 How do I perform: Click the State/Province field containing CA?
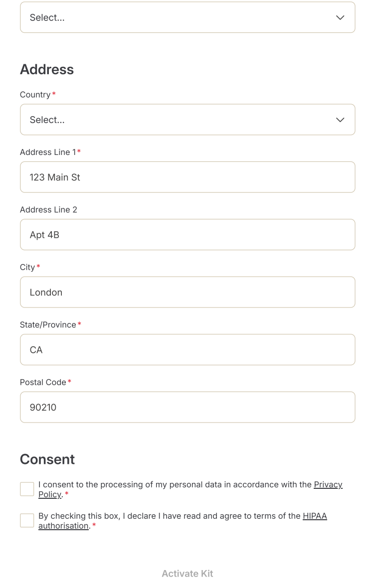click(x=188, y=350)
